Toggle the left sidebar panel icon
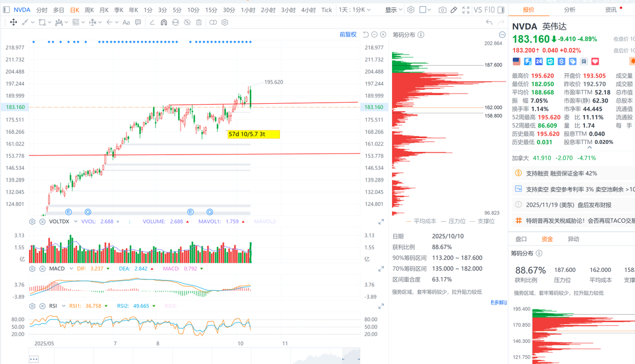635x364 pixels. coord(6,10)
